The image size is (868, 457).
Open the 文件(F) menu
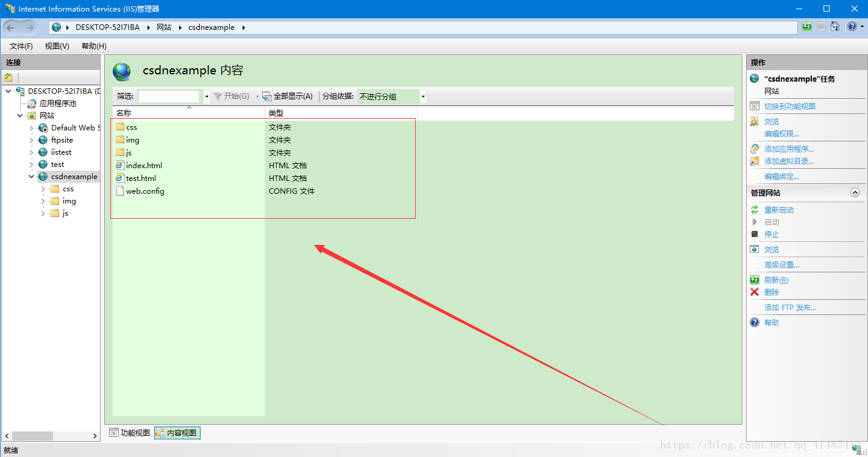point(21,46)
